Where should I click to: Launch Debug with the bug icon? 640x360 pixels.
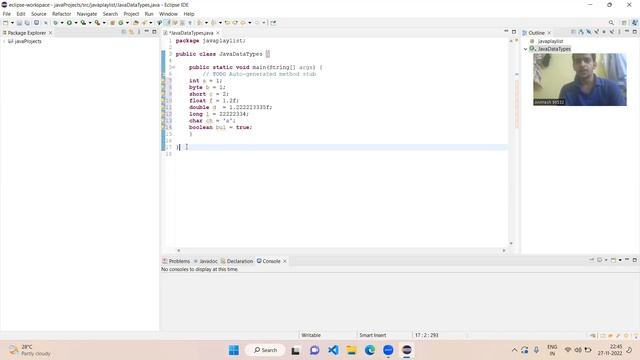(x=56, y=23)
